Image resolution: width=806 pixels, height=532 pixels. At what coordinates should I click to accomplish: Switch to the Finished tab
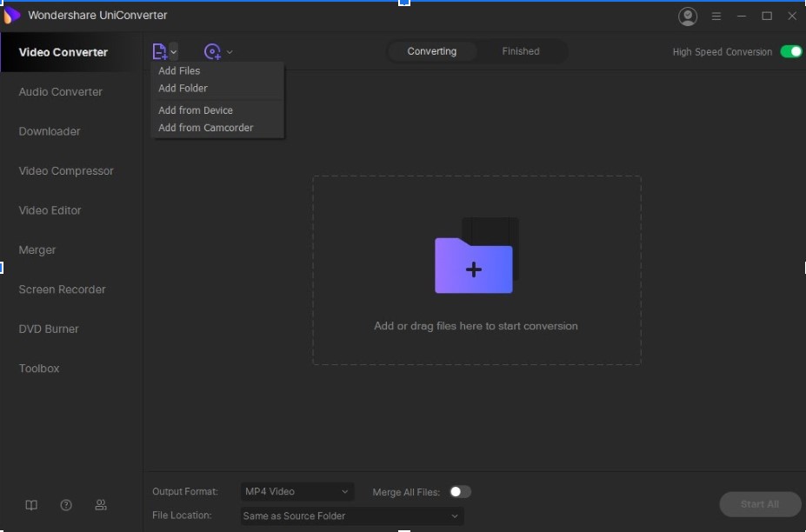(521, 51)
